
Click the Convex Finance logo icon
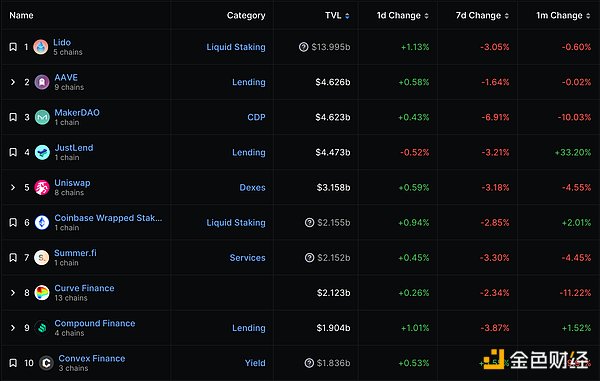pos(47,363)
